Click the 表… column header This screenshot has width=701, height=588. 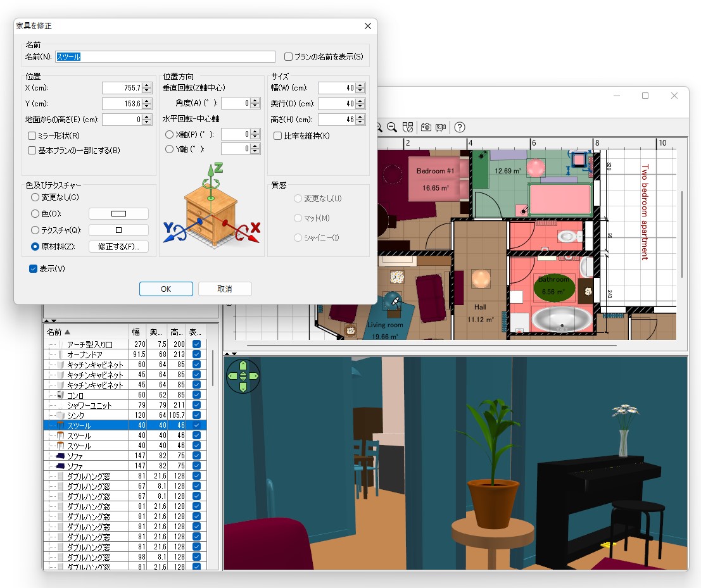click(196, 332)
